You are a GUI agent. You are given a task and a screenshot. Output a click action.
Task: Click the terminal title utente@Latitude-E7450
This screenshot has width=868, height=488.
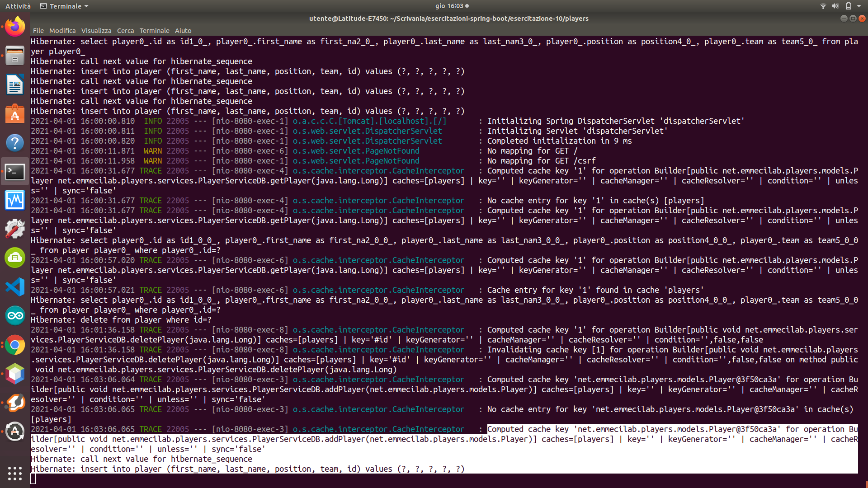tap(449, 19)
